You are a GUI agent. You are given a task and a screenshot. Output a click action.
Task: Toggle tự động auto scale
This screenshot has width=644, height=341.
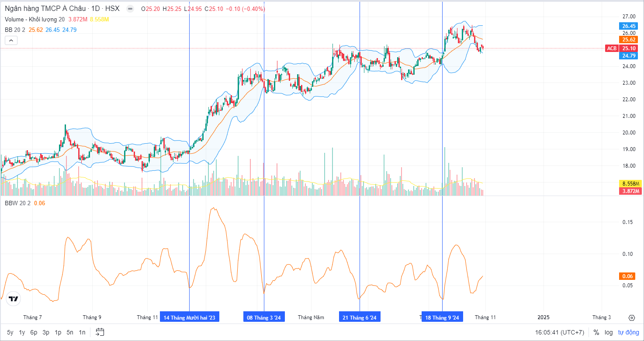pyautogui.click(x=628, y=332)
